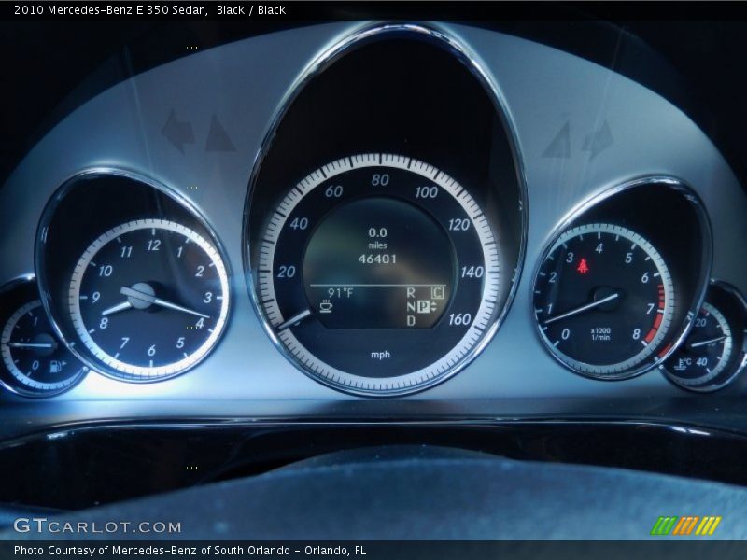
Task: Click the coolant temperature icon
Action: (684, 362)
